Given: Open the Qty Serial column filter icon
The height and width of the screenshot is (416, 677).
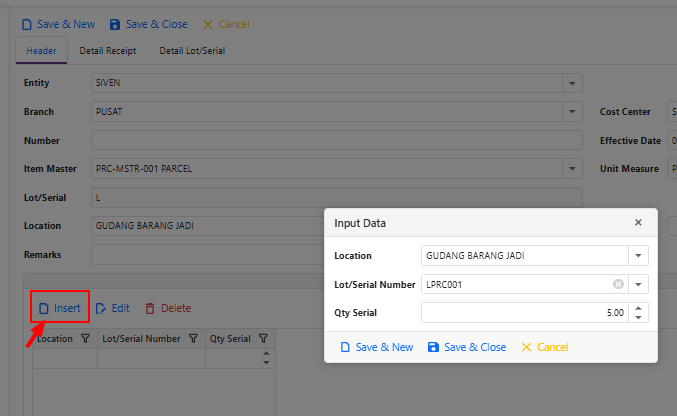Looking at the screenshot, I should (263, 339).
